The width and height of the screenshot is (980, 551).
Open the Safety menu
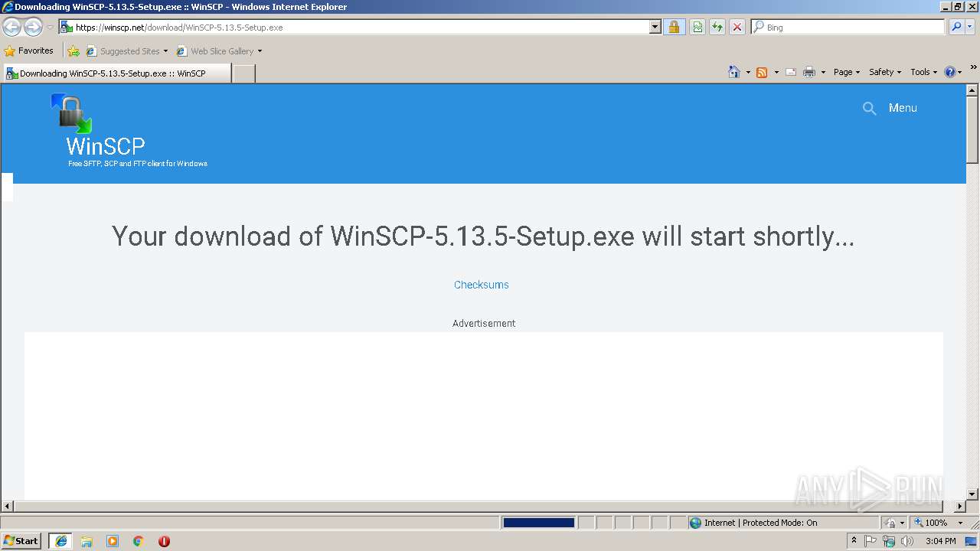coord(885,72)
